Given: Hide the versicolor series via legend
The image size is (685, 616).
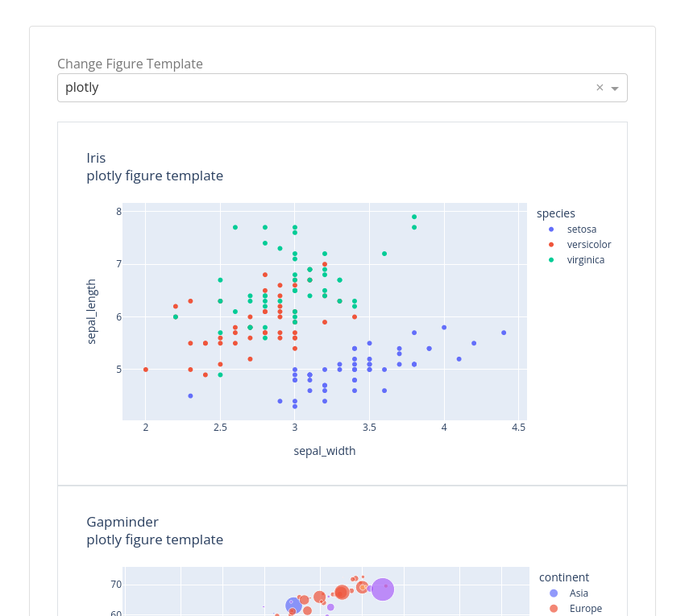Looking at the screenshot, I should [x=588, y=245].
